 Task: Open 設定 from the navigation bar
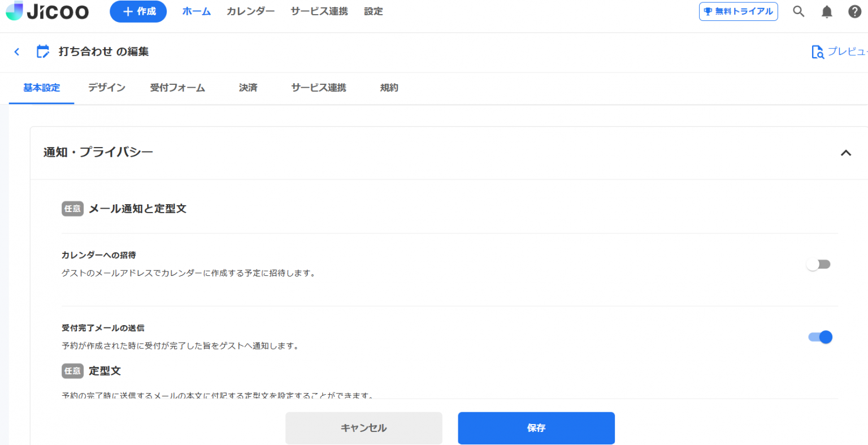[373, 11]
